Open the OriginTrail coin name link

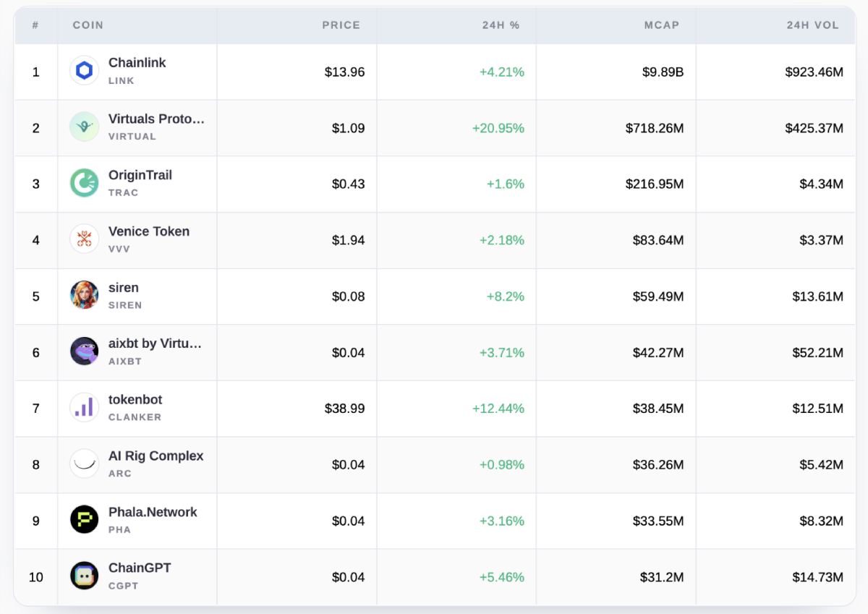click(140, 175)
